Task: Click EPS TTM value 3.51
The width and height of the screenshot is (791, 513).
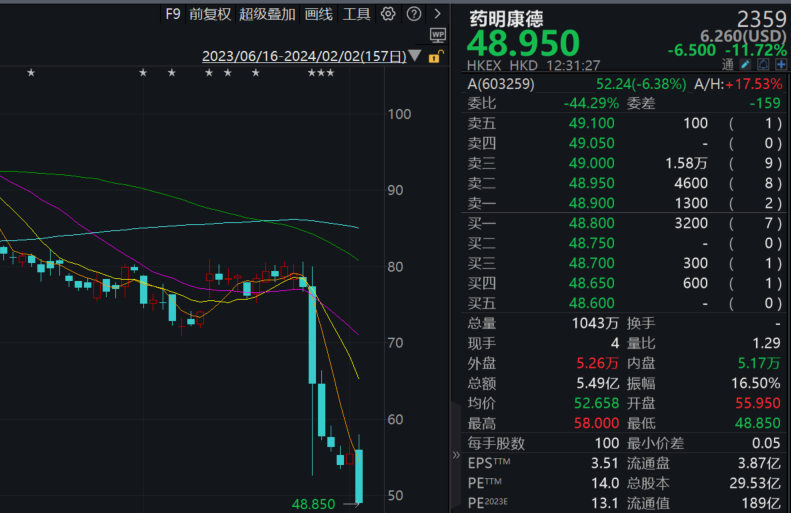Action: tap(605, 463)
